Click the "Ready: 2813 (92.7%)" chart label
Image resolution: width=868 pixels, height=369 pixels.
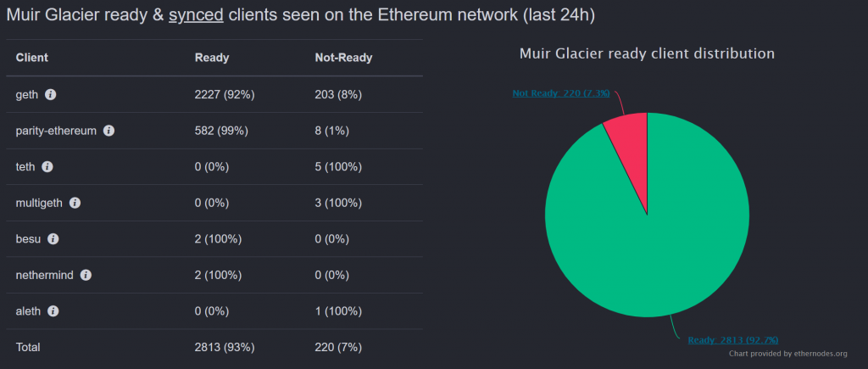click(733, 340)
